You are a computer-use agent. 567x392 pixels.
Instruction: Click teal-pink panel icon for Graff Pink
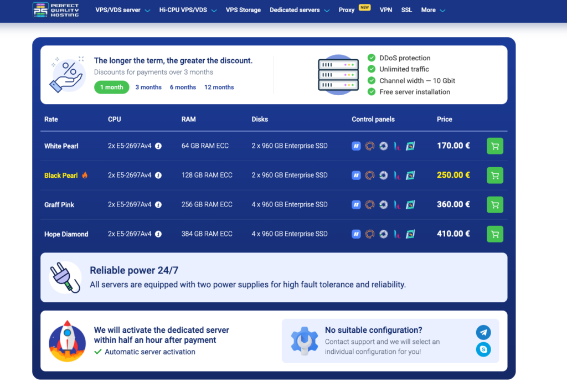[x=397, y=205]
